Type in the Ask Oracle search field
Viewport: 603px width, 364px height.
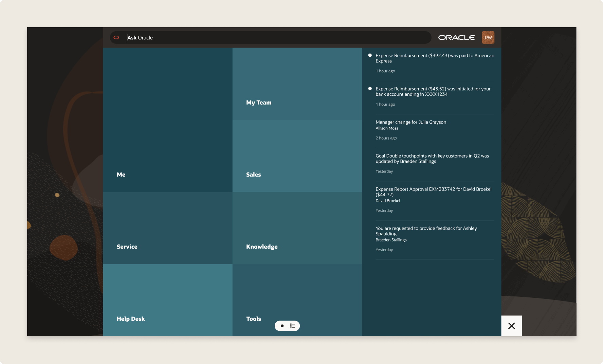(x=272, y=38)
